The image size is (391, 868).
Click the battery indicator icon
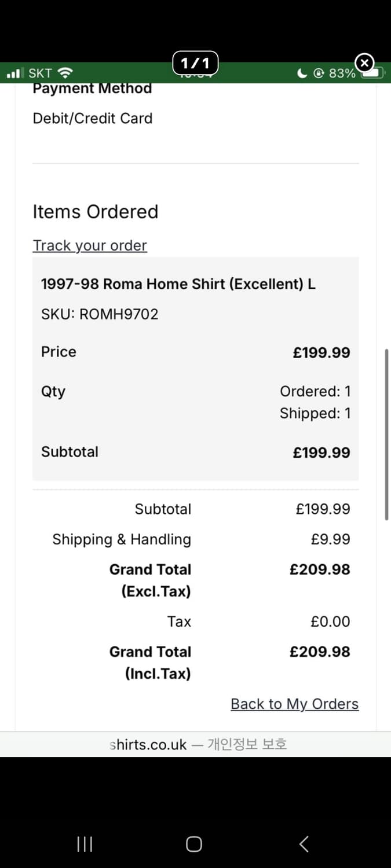pyautogui.click(x=374, y=73)
